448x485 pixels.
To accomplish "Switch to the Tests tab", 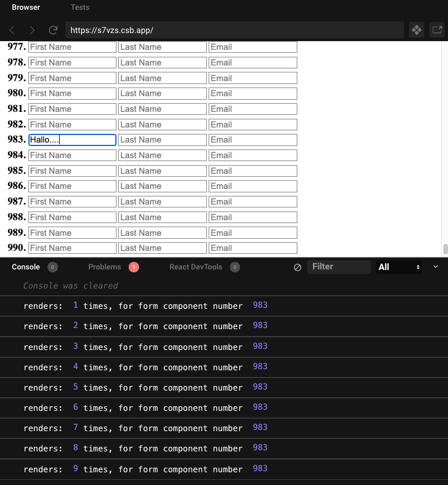I will click(80, 8).
